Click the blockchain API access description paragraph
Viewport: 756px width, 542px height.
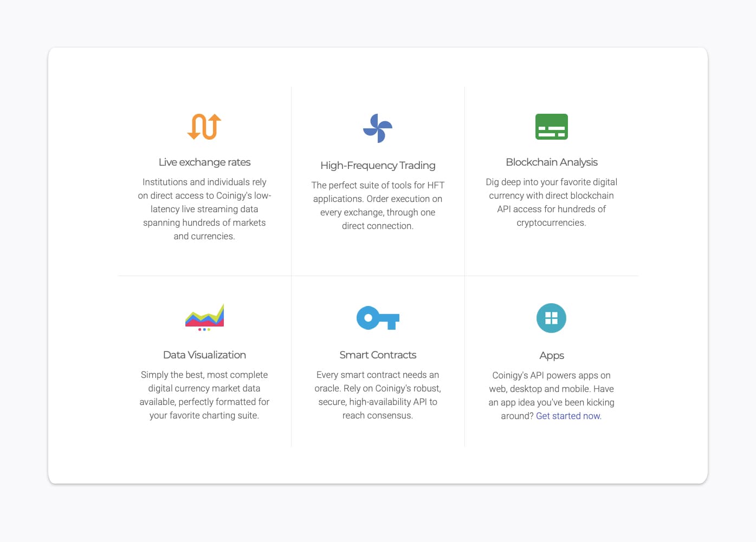(551, 202)
